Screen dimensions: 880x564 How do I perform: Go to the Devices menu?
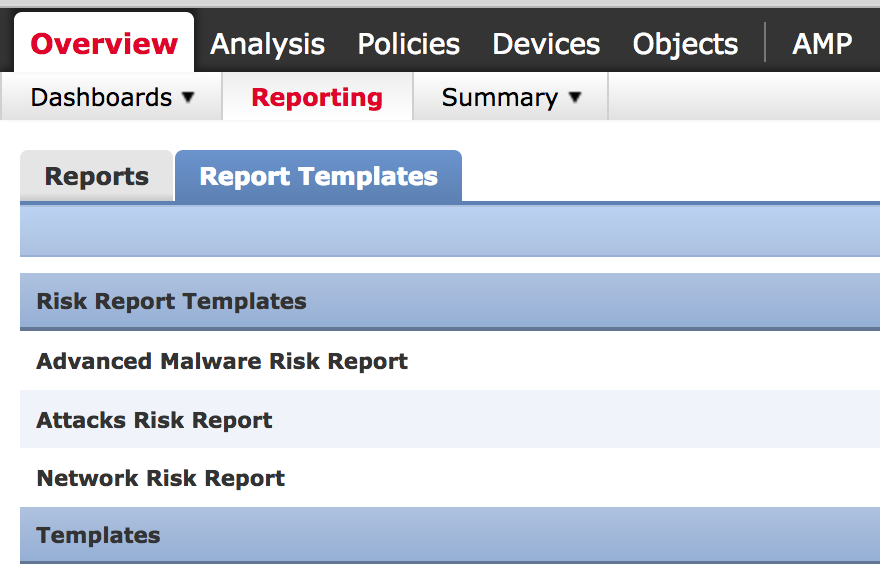coord(546,44)
